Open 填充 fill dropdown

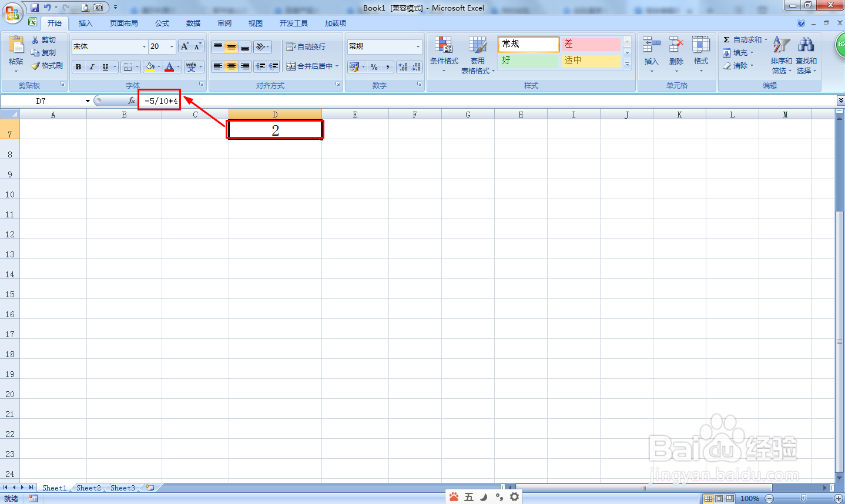[x=738, y=53]
